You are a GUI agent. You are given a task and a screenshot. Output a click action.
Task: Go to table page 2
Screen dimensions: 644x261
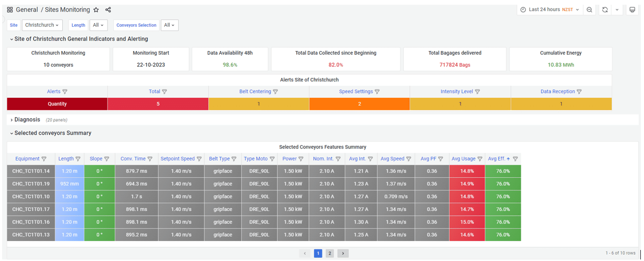click(x=329, y=254)
